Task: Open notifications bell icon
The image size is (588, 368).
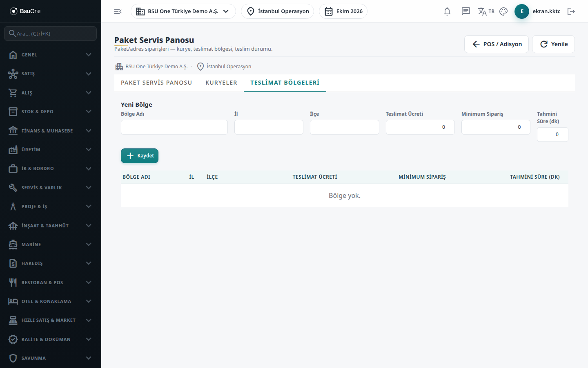Action: 447,11
